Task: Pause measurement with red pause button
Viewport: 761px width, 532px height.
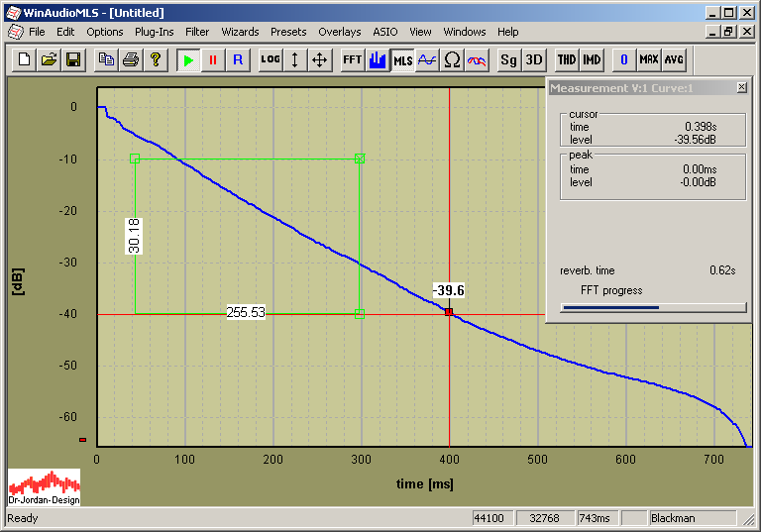Action: coord(212,59)
